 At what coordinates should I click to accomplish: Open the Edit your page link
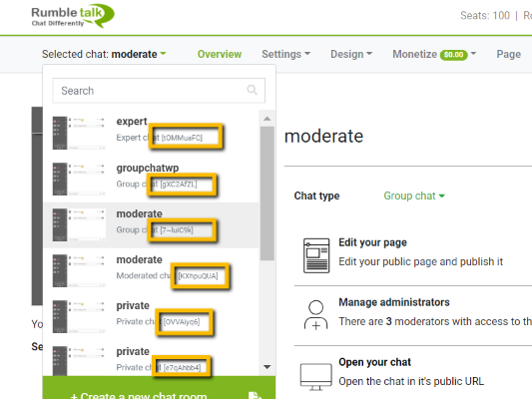[x=372, y=242]
